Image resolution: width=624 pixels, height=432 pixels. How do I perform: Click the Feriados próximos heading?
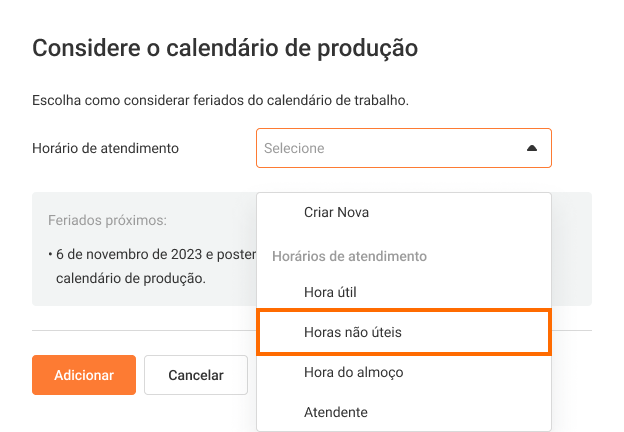pos(107,219)
